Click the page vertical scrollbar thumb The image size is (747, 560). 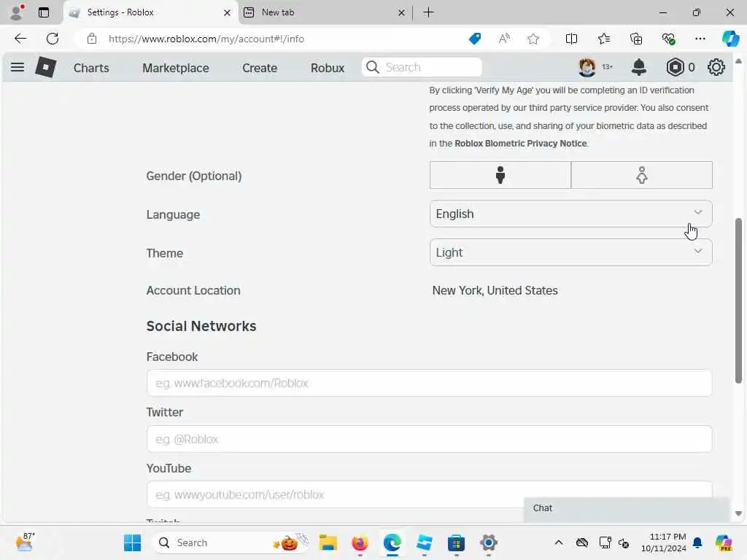[x=738, y=300]
